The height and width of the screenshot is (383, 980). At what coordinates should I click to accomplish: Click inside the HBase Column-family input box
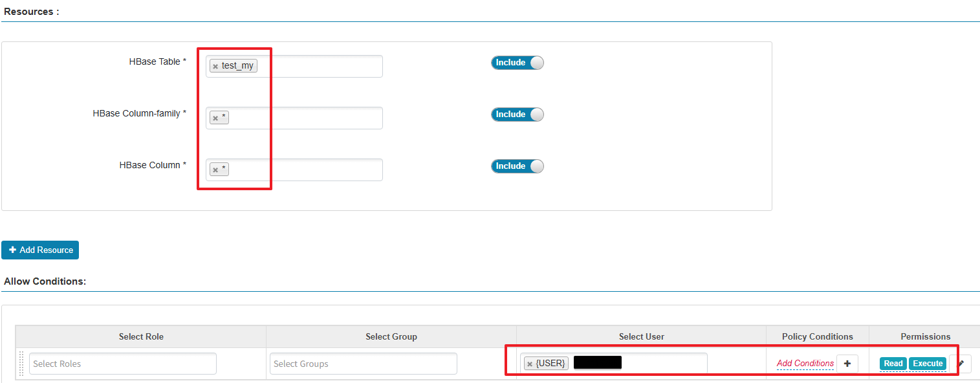click(294, 118)
